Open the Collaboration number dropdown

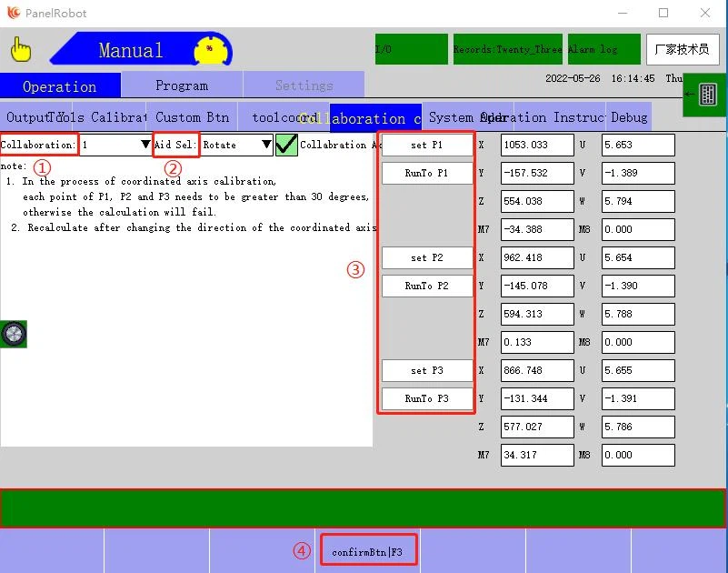coord(115,145)
